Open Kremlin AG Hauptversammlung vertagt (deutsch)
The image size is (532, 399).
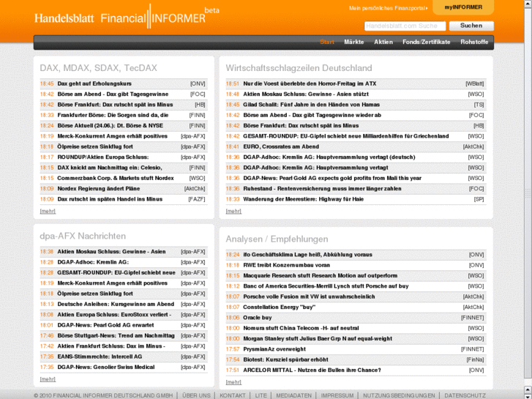pyautogui.click(x=329, y=157)
